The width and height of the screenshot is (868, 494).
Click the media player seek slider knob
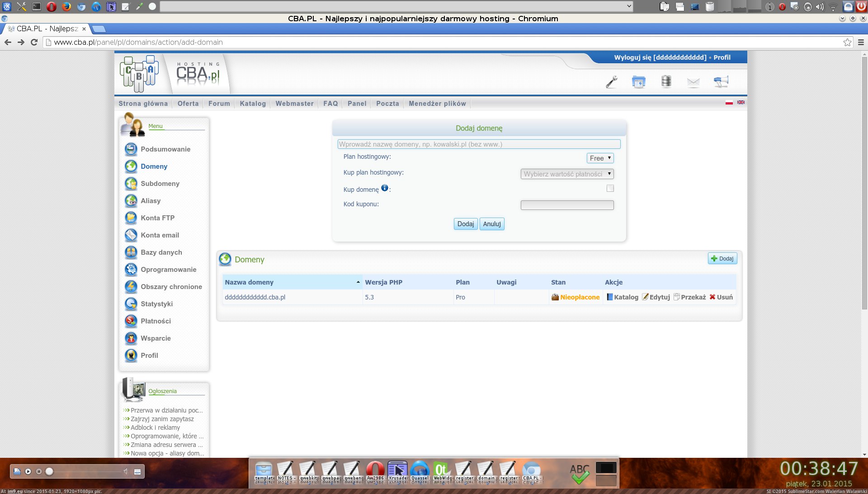[49, 471]
